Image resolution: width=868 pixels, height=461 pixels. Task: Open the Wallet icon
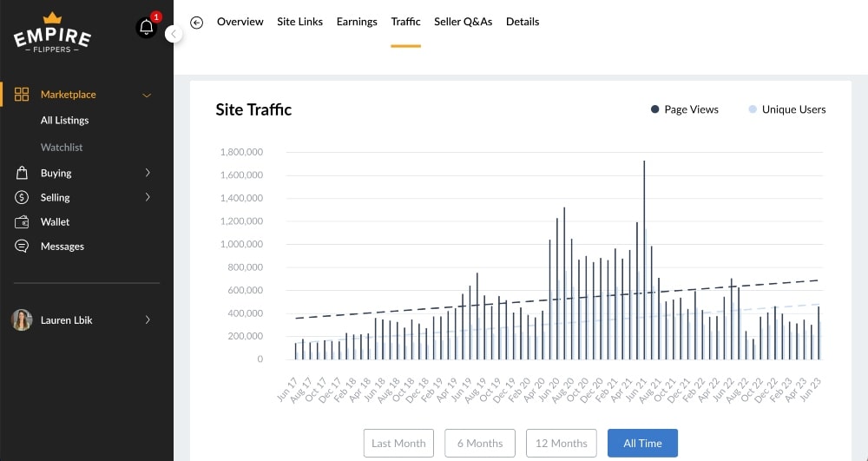pos(22,222)
